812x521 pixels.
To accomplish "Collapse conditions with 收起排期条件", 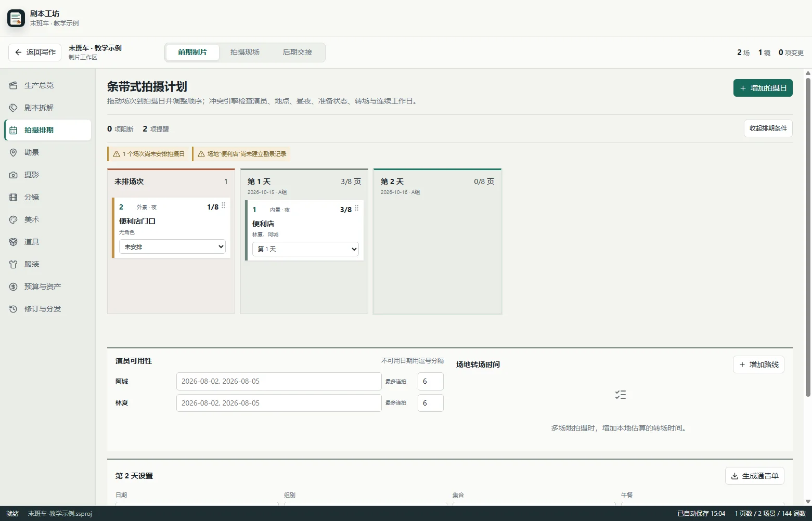I will (x=768, y=128).
